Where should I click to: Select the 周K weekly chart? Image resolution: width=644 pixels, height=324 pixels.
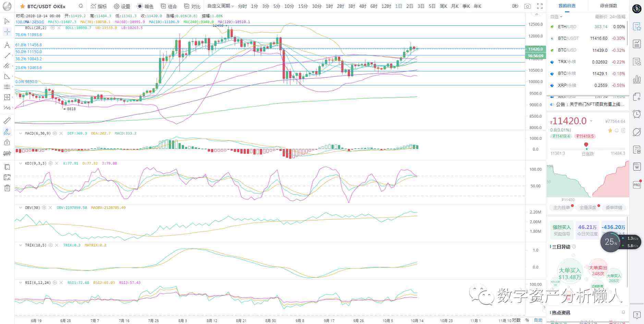tap(443, 6)
